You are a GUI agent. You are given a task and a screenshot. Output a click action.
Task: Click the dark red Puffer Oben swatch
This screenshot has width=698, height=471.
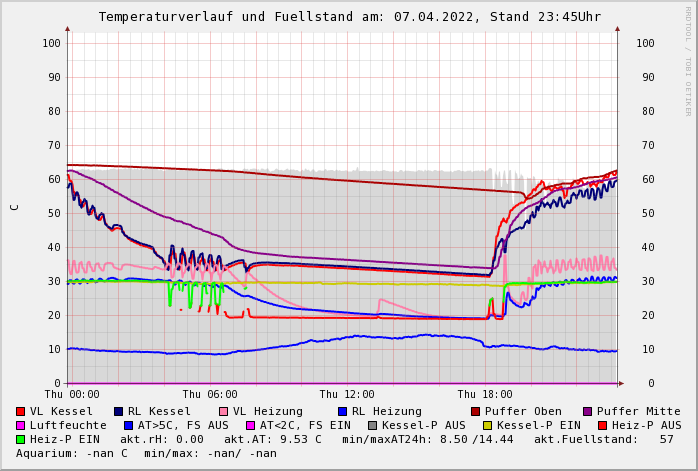coord(475,412)
